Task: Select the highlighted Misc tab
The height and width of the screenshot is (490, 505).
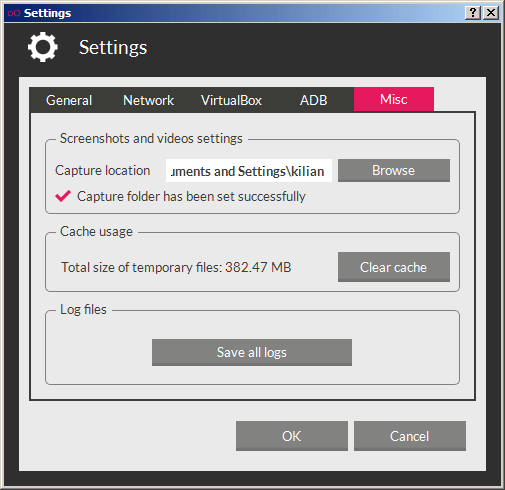Action: click(394, 99)
